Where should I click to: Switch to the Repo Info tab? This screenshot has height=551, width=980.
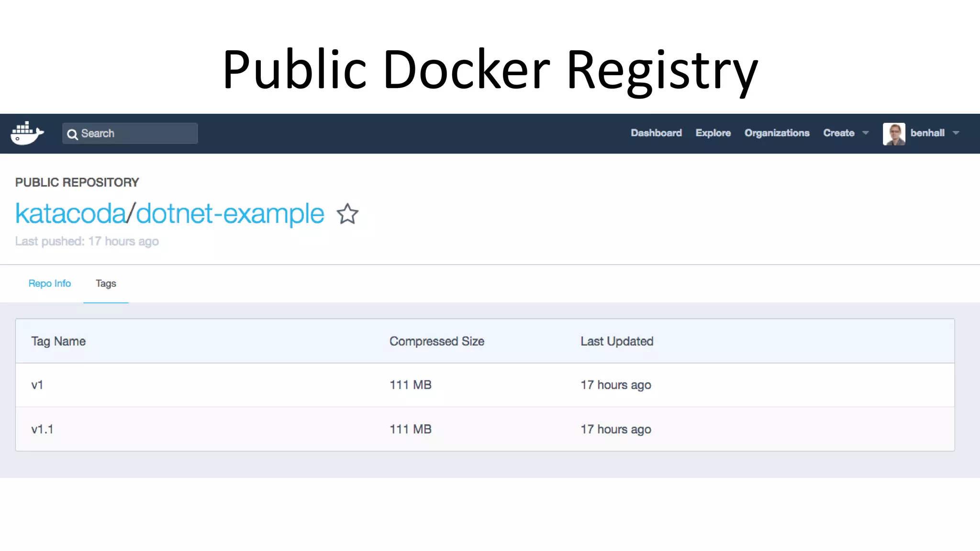[x=50, y=284]
